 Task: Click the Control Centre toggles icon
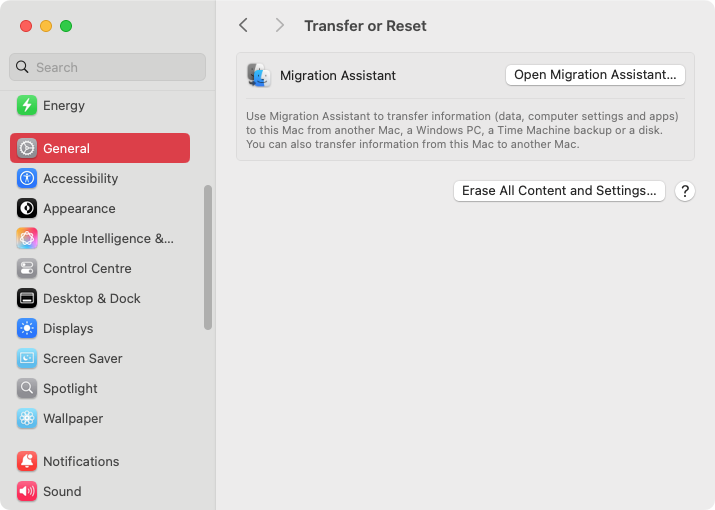(27, 269)
